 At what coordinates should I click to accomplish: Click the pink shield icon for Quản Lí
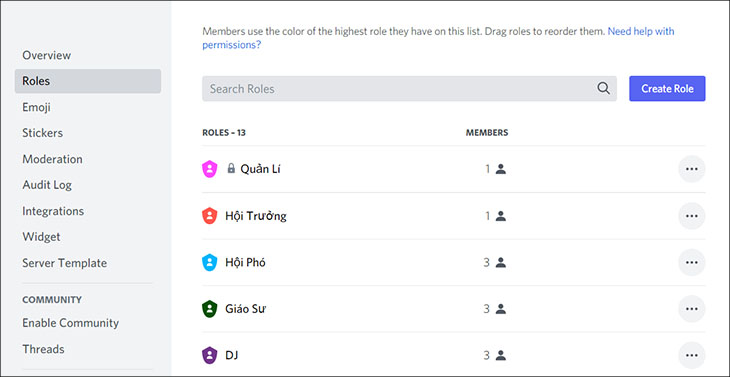tap(210, 169)
